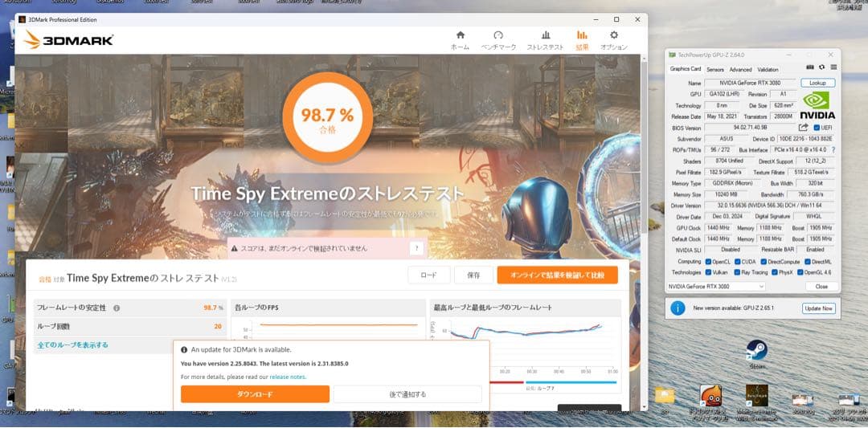Open the GPU-Z hamburger menu icon
868x428 pixels.
[x=833, y=67]
